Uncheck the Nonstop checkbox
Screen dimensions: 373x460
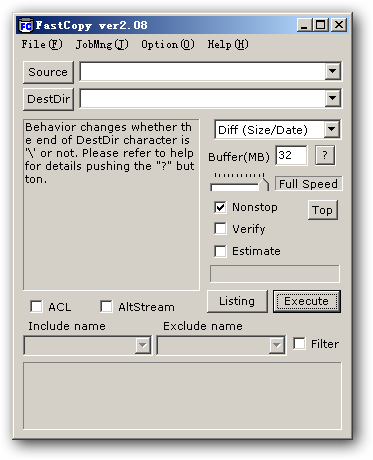click(220, 207)
